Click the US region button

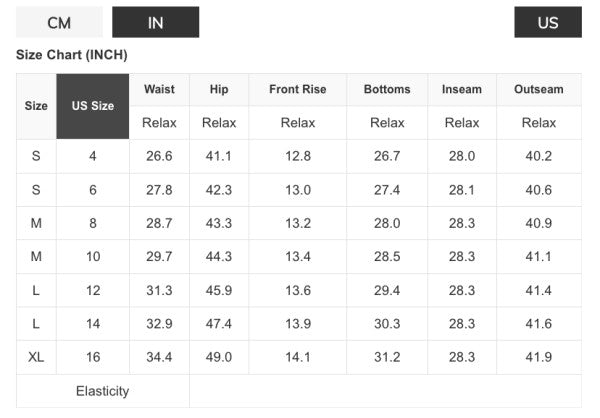tap(547, 22)
